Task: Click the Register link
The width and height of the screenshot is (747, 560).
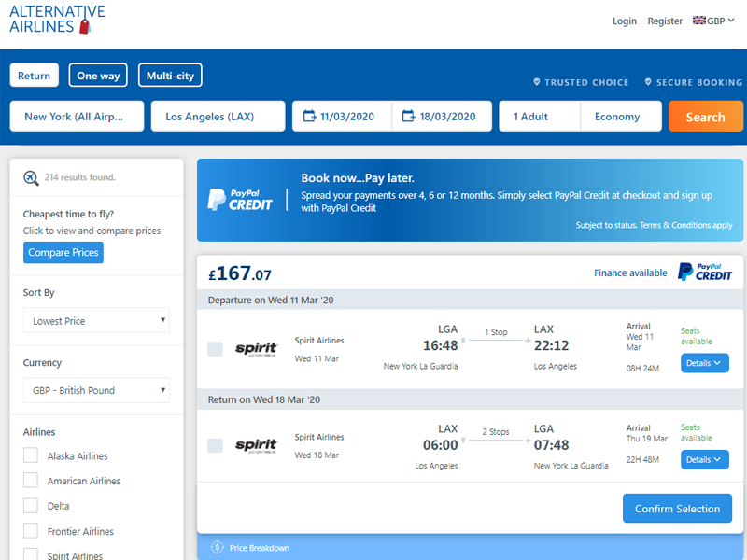Action: [665, 21]
